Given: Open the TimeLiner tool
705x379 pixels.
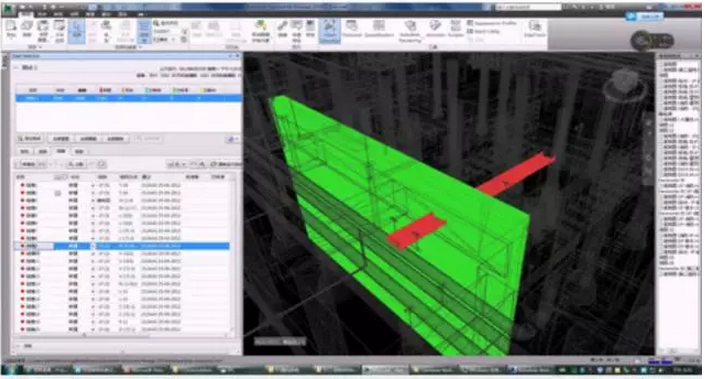Looking at the screenshot, I should (352, 29).
